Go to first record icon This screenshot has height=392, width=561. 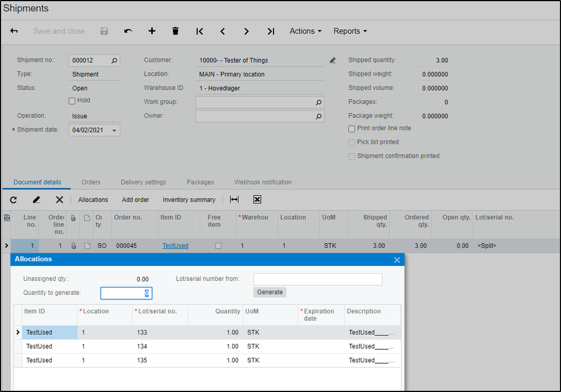[x=199, y=31]
